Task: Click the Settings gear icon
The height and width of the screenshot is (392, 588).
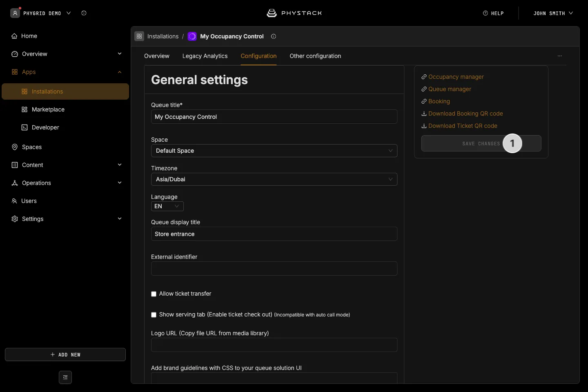Action: point(15,219)
